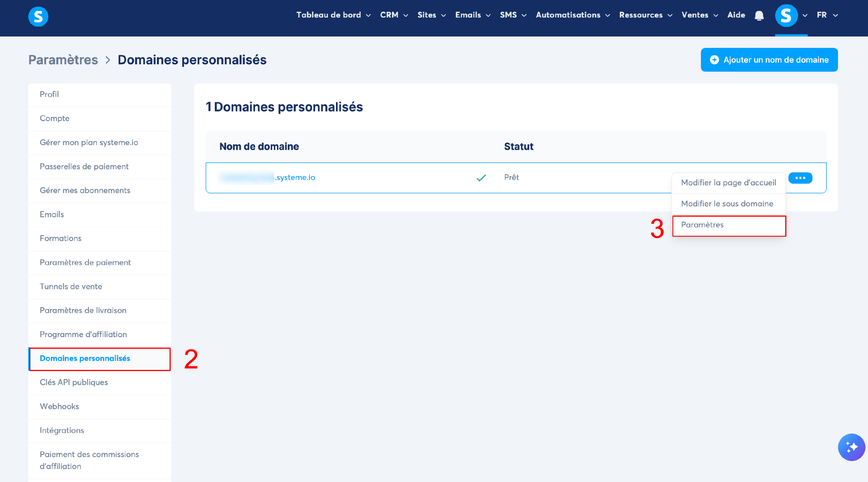The width and height of the screenshot is (868, 482).
Task: Open the AI assistant sparkle button
Action: click(x=851, y=447)
